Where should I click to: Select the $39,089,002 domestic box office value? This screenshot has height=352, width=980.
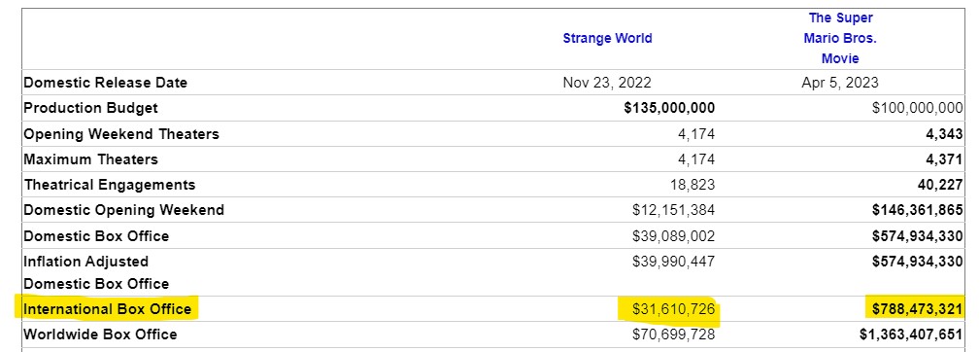pyautogui.click(x=673, y=236)
